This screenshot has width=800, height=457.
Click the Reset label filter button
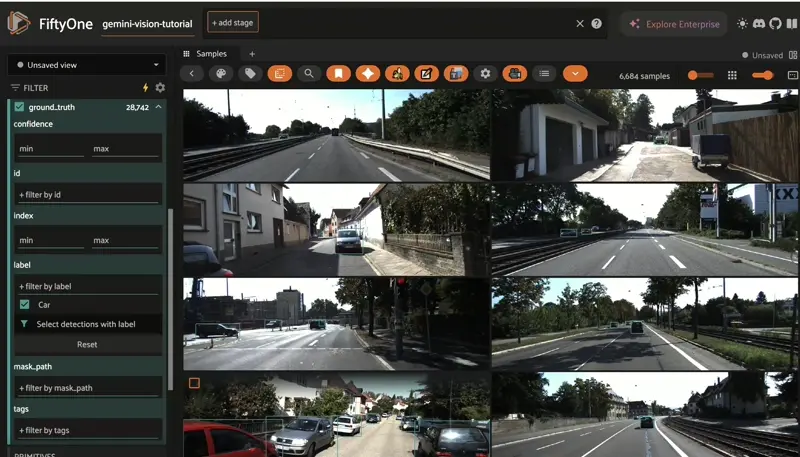click(x=87, y=344)
